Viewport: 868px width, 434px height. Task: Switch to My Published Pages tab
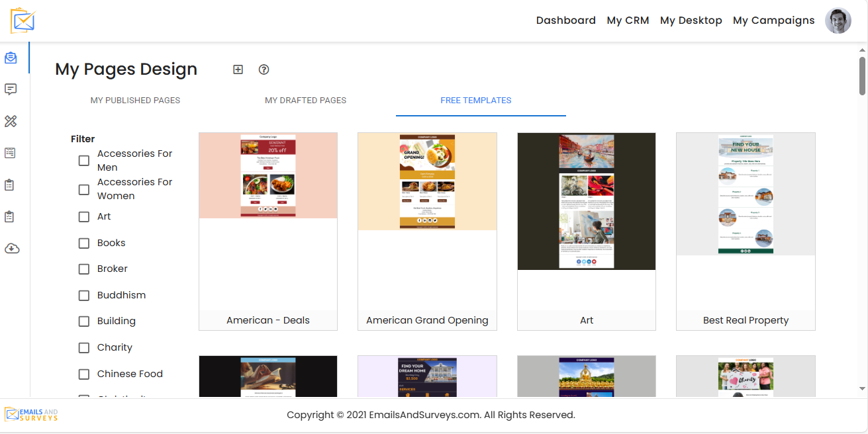pyautogui.click(x=135, y=101)
